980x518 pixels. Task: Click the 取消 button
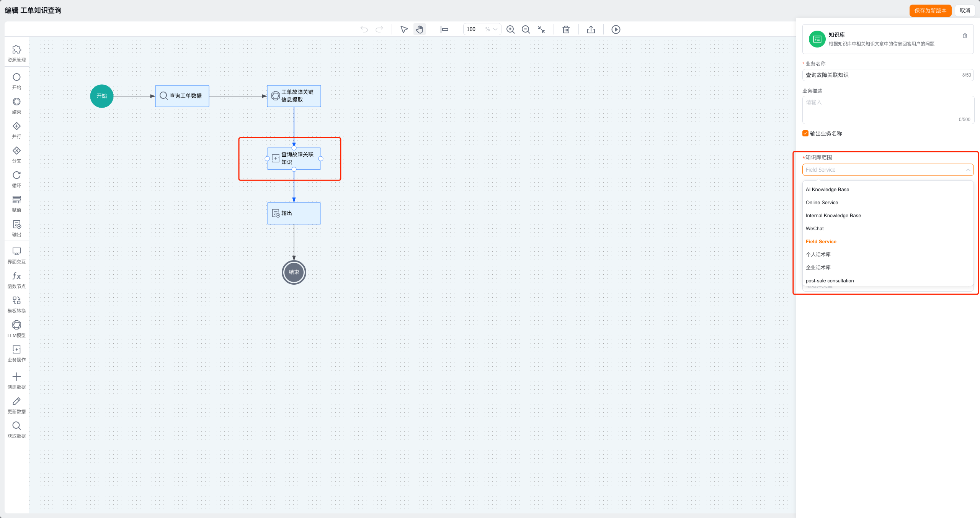[x=965, y=10]
